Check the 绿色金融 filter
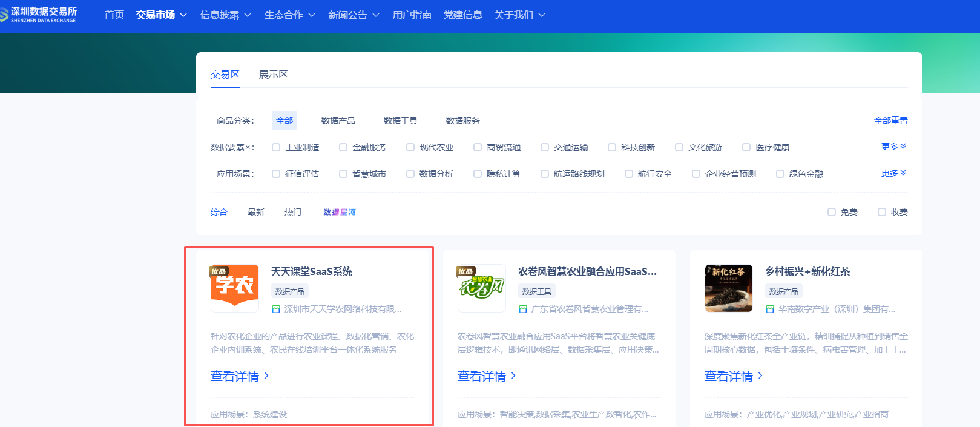This screenshot has width=980, height=427. click(x=780, y=174)
